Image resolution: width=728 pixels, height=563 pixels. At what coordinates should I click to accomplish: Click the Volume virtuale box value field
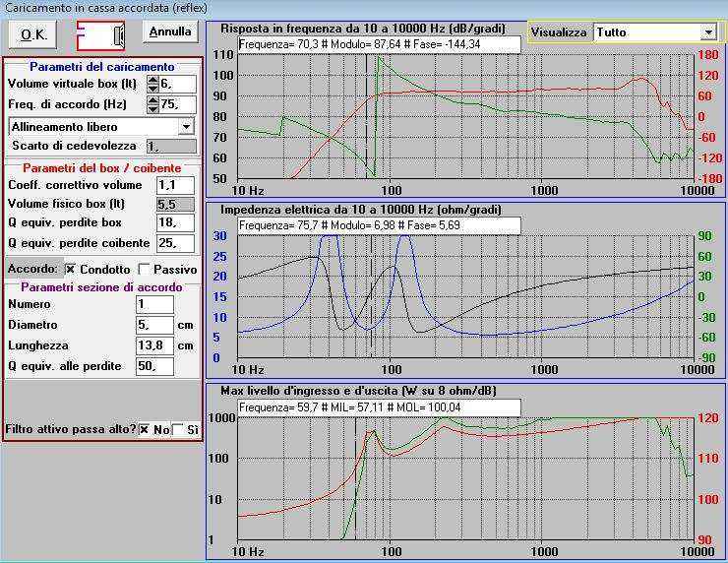pos(178,84)
